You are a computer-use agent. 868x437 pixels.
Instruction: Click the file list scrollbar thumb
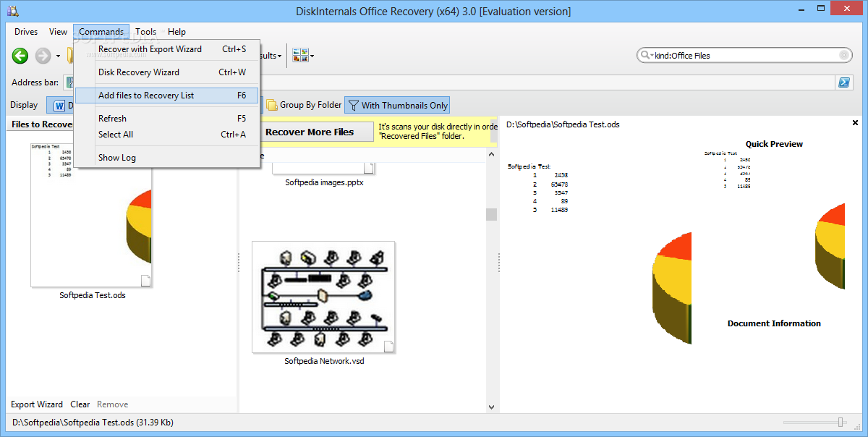point(492,214)
